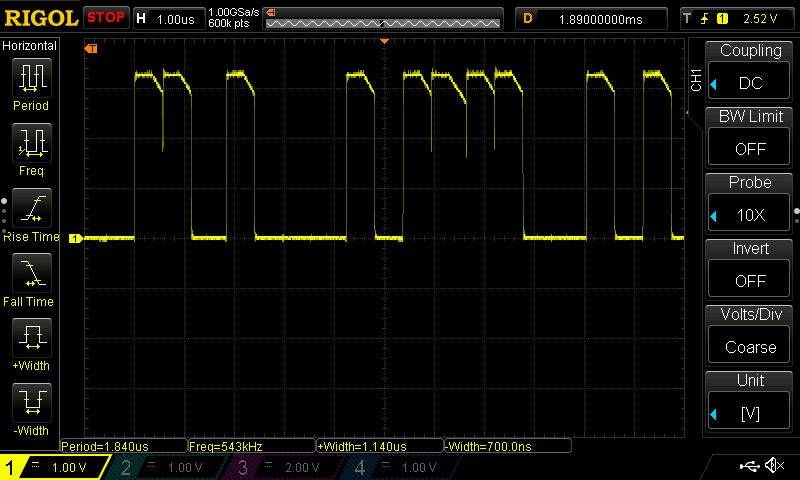This screenshot has height=480, width=800.
Task: Select the Period measurement icon
Action: [31, 78]
